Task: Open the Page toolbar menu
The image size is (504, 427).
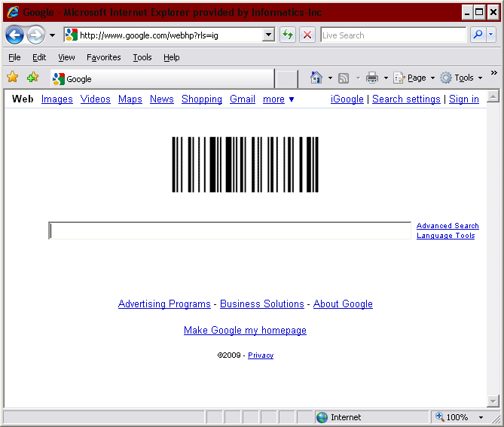Action: pyautogui.click(x=414, y=78)
